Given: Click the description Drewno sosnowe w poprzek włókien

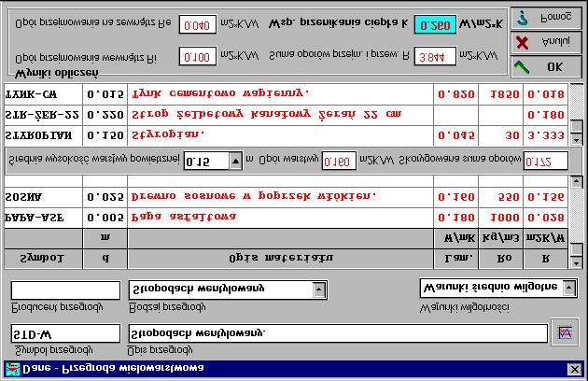Looking at the screenshot, I should coord(281,197).
